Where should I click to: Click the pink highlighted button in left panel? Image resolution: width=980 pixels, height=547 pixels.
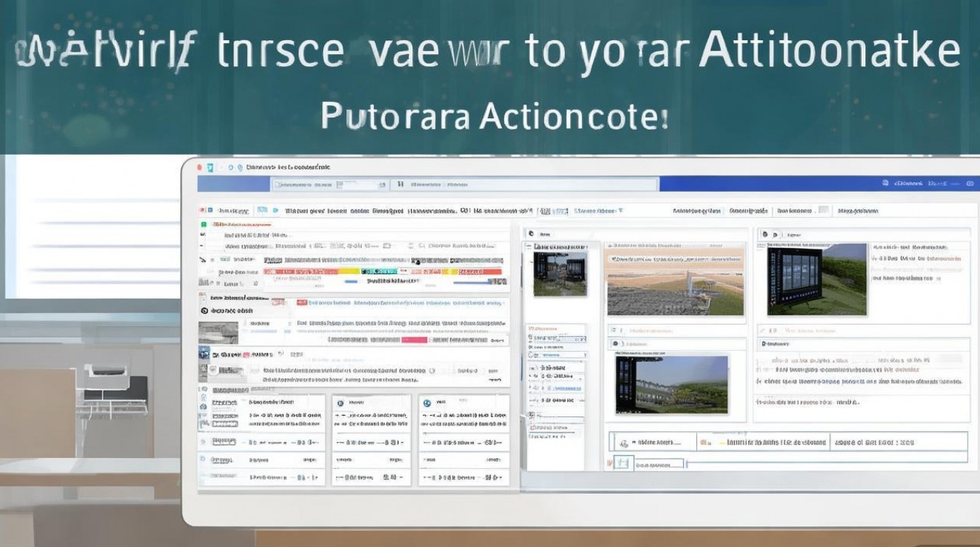point(413,340)
